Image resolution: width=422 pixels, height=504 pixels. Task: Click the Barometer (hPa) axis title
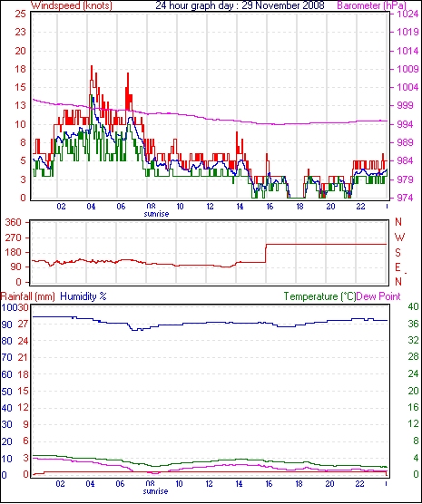(x=371, y=5)
